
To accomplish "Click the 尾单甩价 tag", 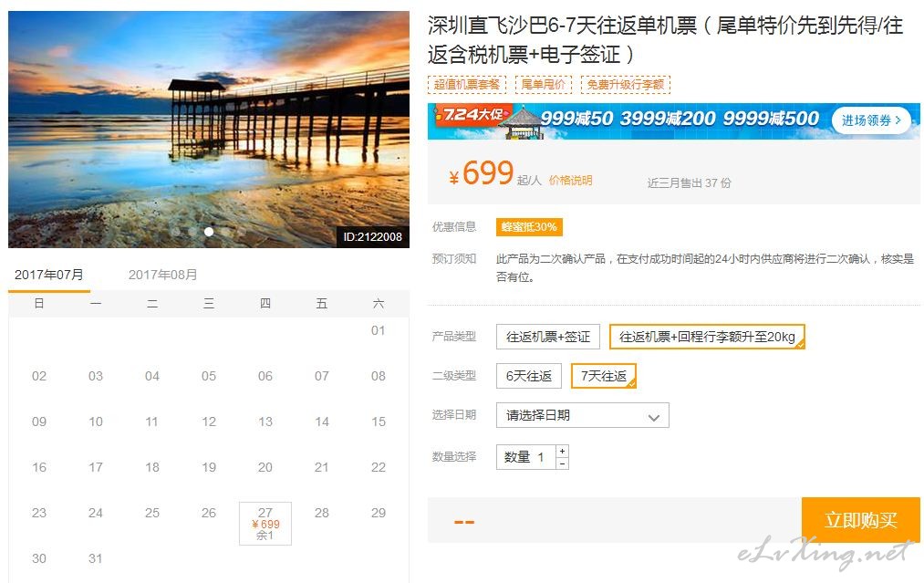I will point(543,84).
